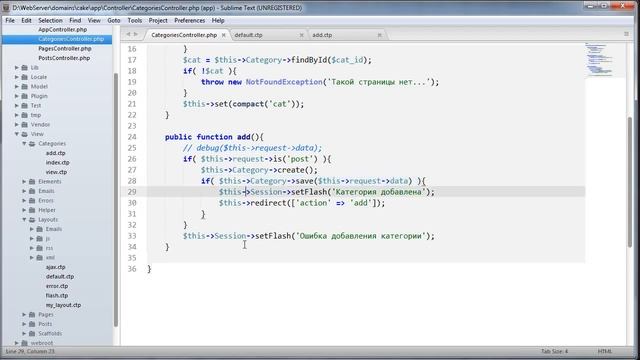The image size is (640, 360).
Task: Expand the Scaffolds folder
Action: [x=24, y=333]
